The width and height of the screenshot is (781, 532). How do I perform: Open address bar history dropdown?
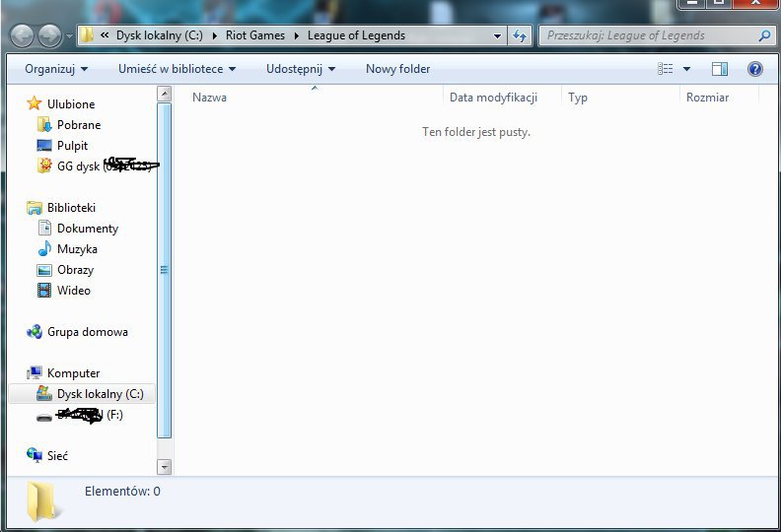497,35
